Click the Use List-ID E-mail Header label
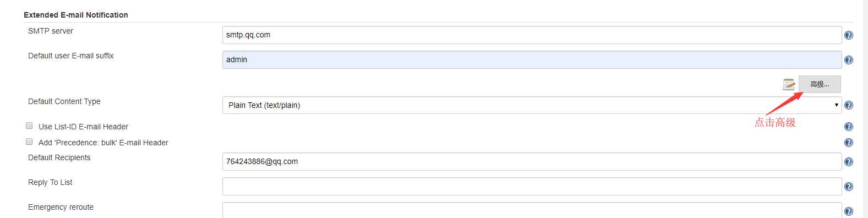The image size is (868, 218). [83, 127]
